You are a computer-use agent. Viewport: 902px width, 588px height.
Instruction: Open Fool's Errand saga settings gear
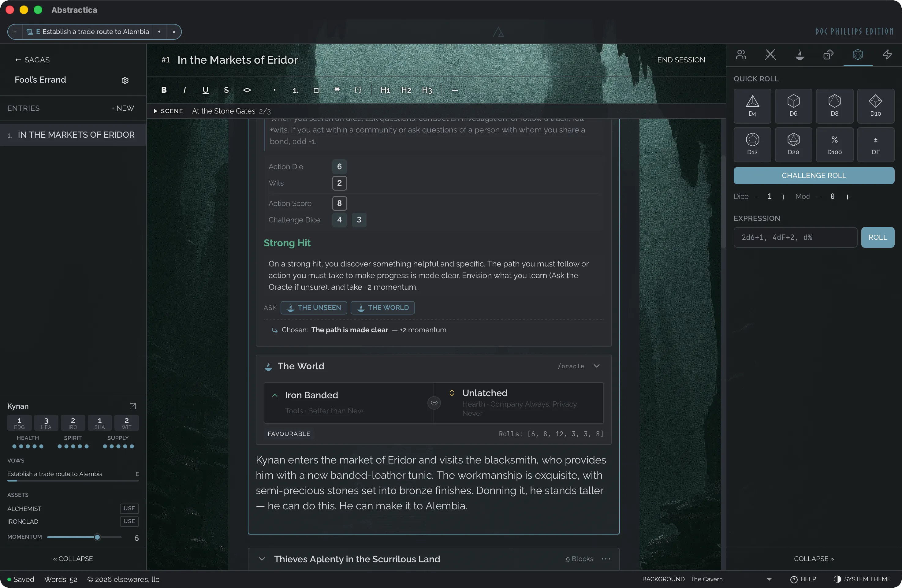(x=125, y=80)
